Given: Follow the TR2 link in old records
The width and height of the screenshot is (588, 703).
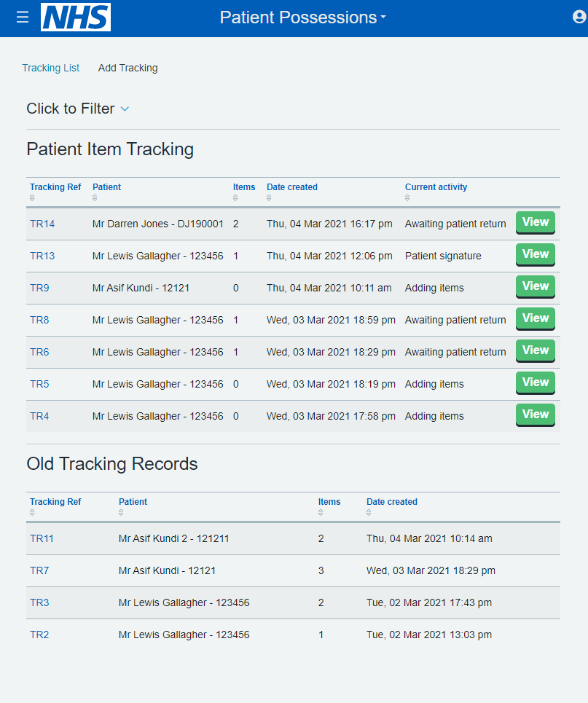Looking at the screenshot, I should (39, 635).
